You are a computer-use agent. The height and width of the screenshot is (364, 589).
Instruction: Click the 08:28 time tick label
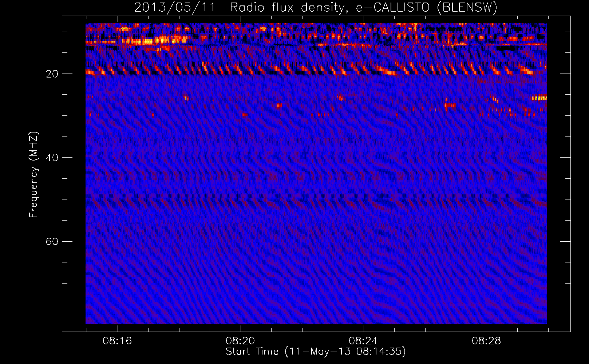[486, 341]
